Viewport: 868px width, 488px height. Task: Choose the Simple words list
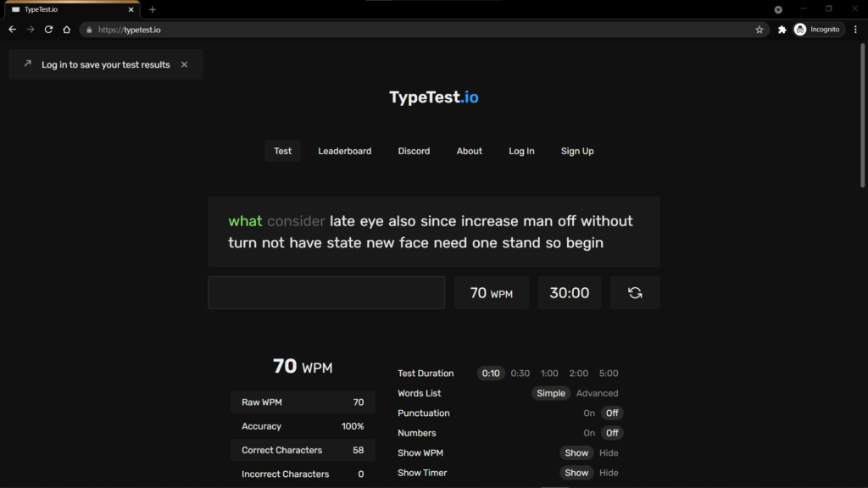coord(551,393)
